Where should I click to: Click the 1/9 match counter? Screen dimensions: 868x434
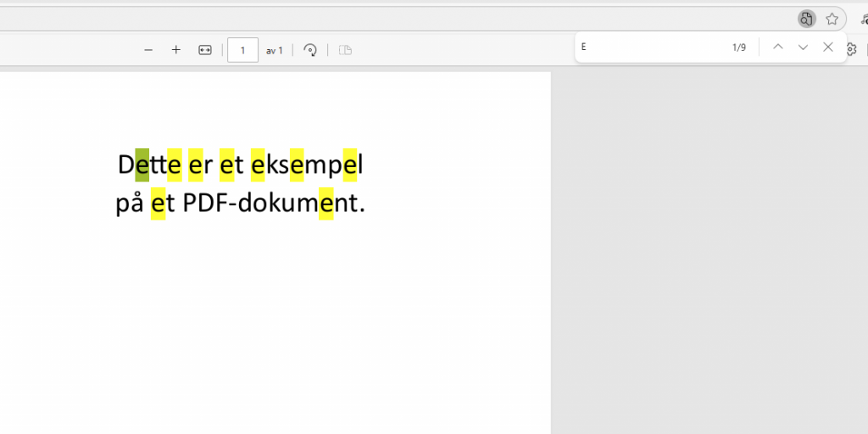click(739, 47)
